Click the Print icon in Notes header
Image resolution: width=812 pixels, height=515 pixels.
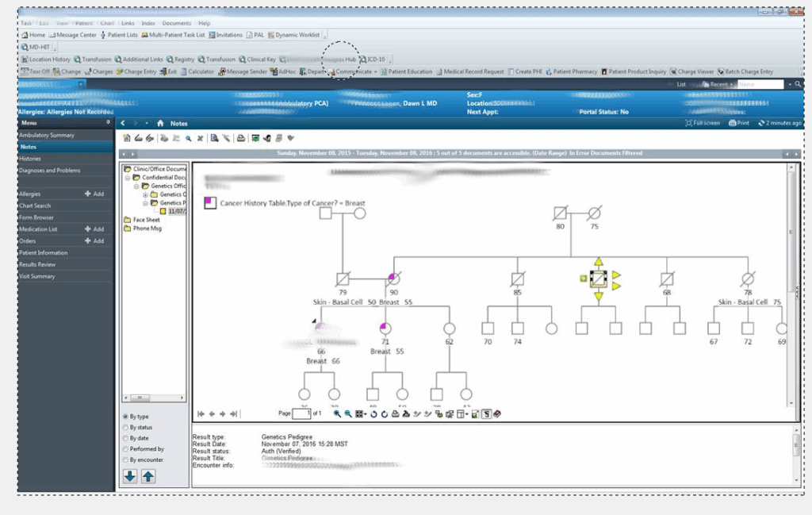(737, 123)
